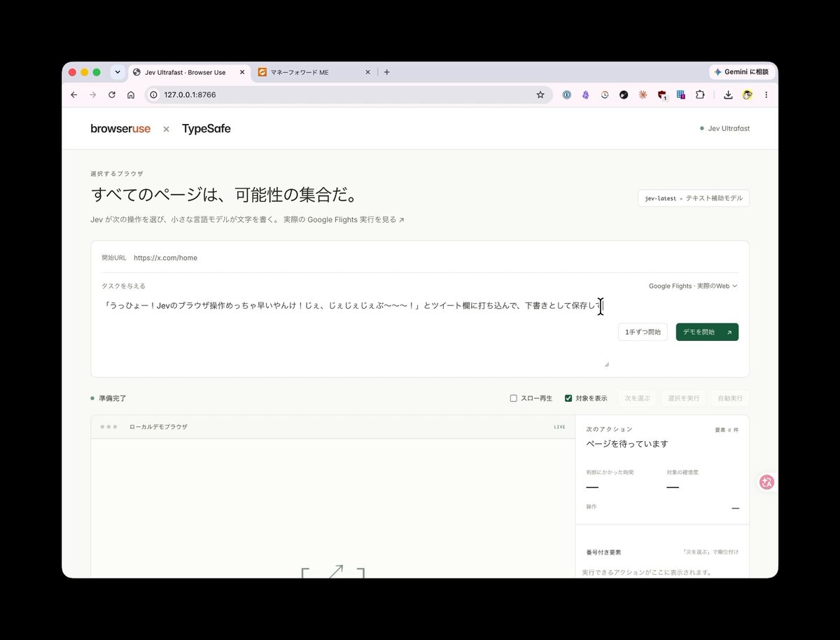840x640 pixels.
Task: Click the 判断にかかった時間 label
Action: click(x=610, y=473)
